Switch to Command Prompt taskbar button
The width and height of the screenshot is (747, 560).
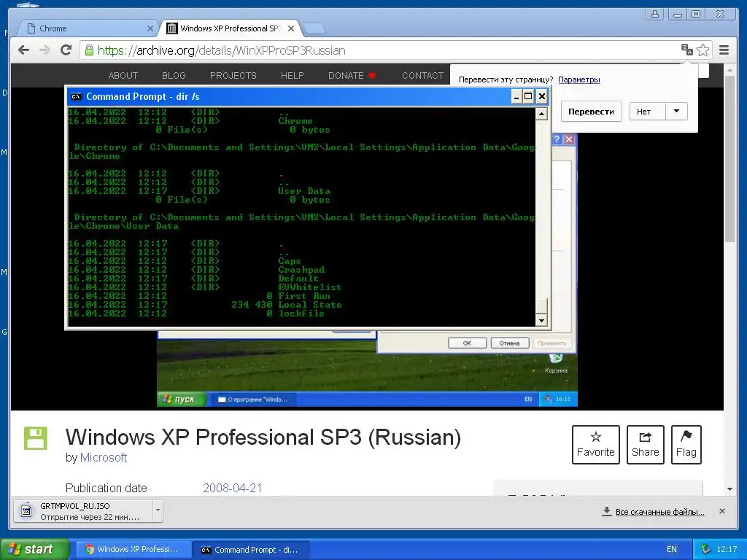pos(252,550)
